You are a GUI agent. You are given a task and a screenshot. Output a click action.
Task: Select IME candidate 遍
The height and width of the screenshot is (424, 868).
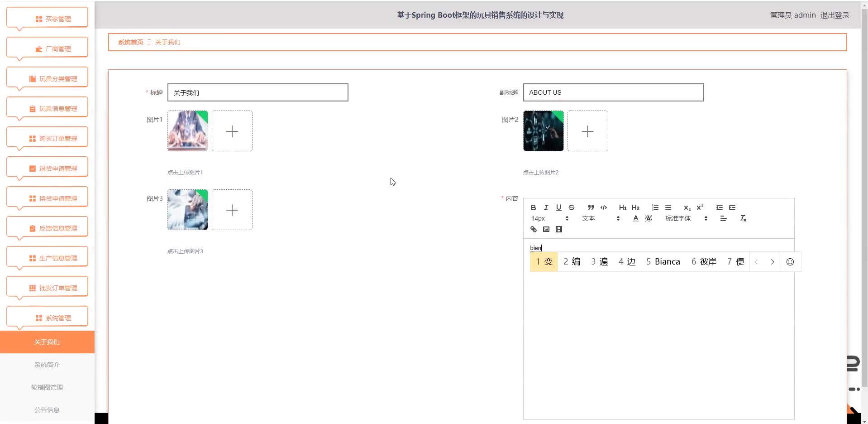[599, 262]
